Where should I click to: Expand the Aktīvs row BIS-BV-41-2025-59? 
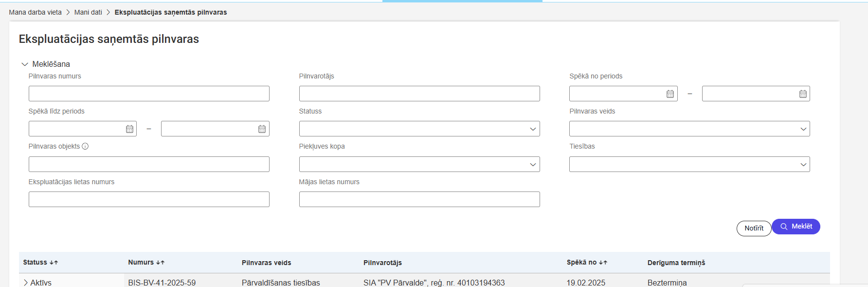click(x=26, y=283)
